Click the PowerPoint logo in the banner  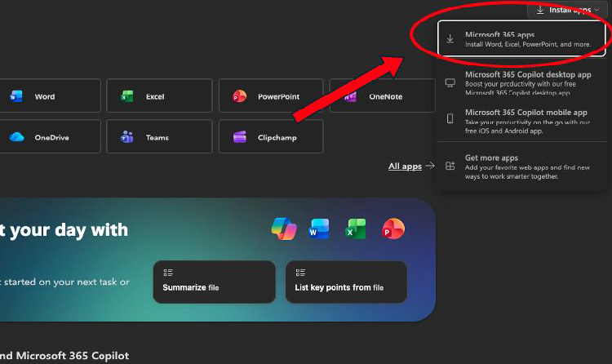pos(393,229)
